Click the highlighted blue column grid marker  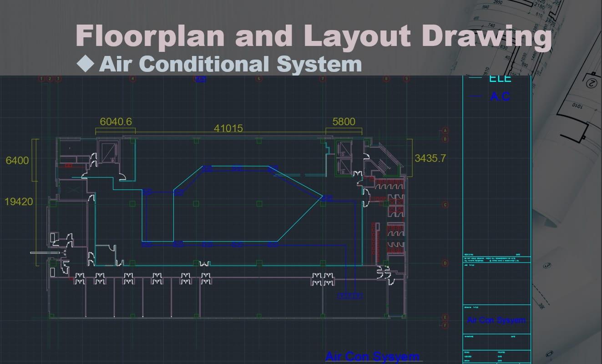coord(200,79)
